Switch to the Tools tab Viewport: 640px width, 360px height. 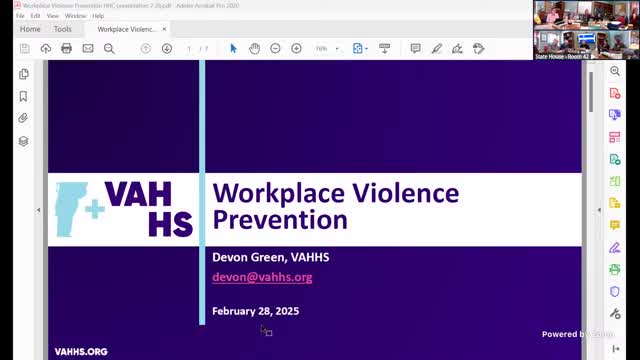(x=62, y=29)
